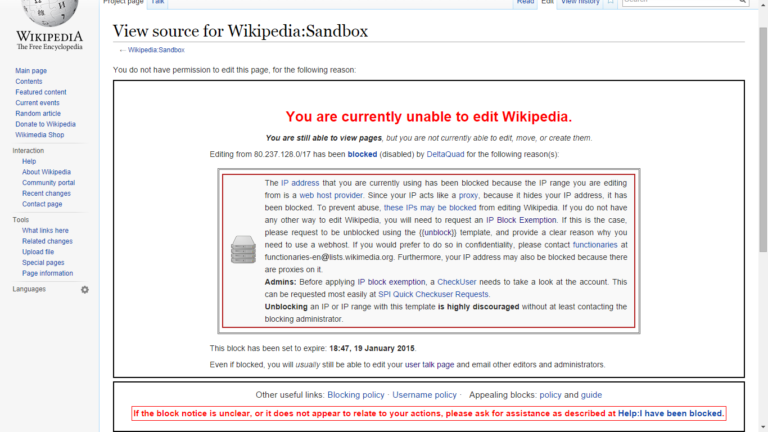The width and height of the screenshot is (768, 432).
Task: Open the 'functionaries' link
Action: [595, 245]
